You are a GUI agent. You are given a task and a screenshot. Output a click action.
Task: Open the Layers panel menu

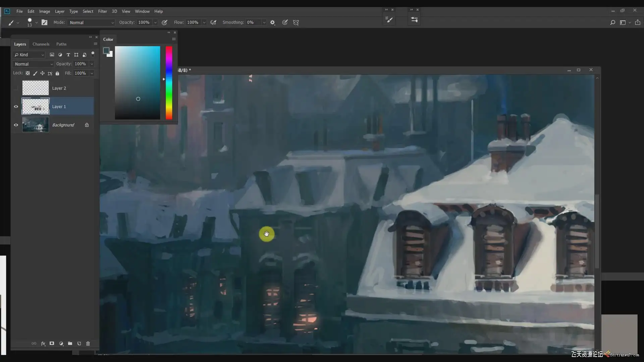(x=95, y=44)
